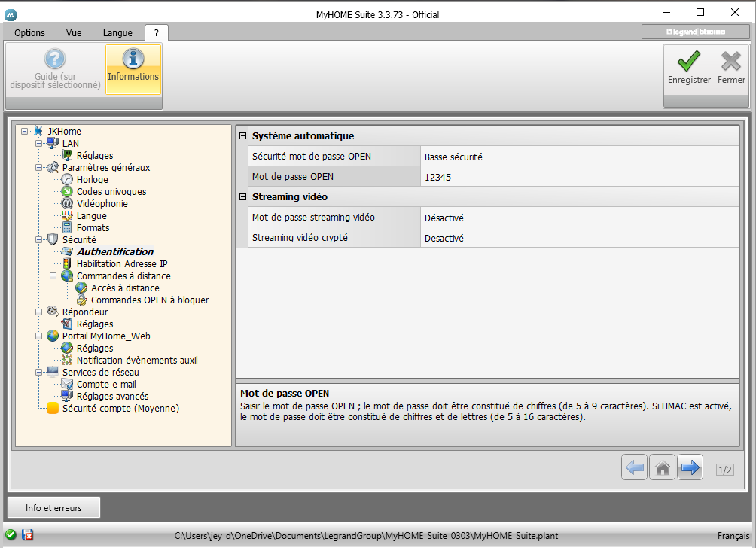Select Sécurité compte (Moyenne) item
Image resolution: width=756 pixels, height=548 pixels.
(120, 408)
